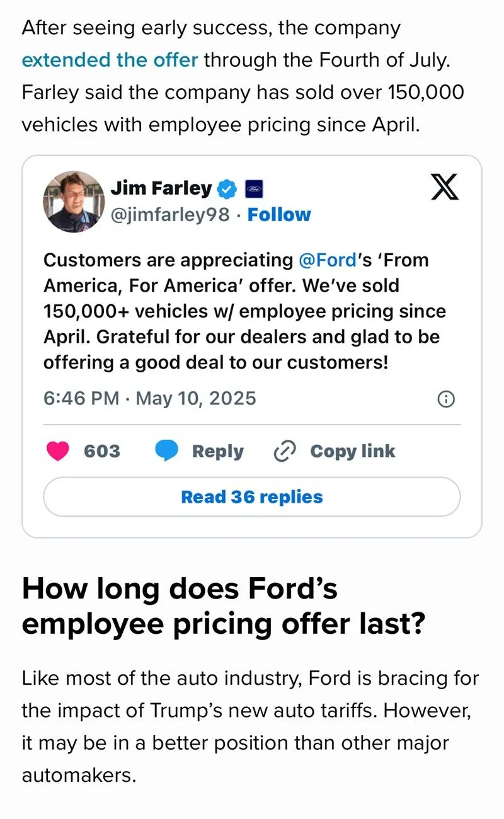
Task: Open the "extended the offer" link
Action: coord(110,60)
